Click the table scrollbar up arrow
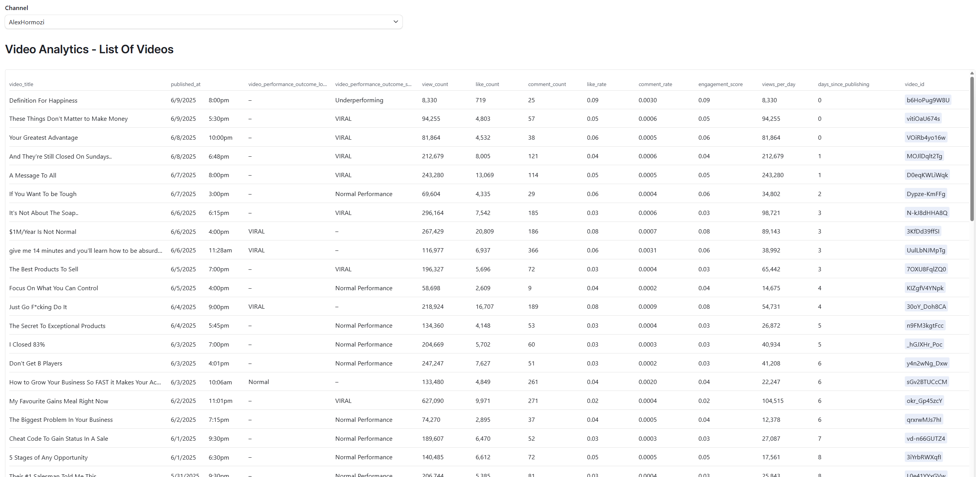This screenshot has height=477, width=980. [x=972, y=73]
